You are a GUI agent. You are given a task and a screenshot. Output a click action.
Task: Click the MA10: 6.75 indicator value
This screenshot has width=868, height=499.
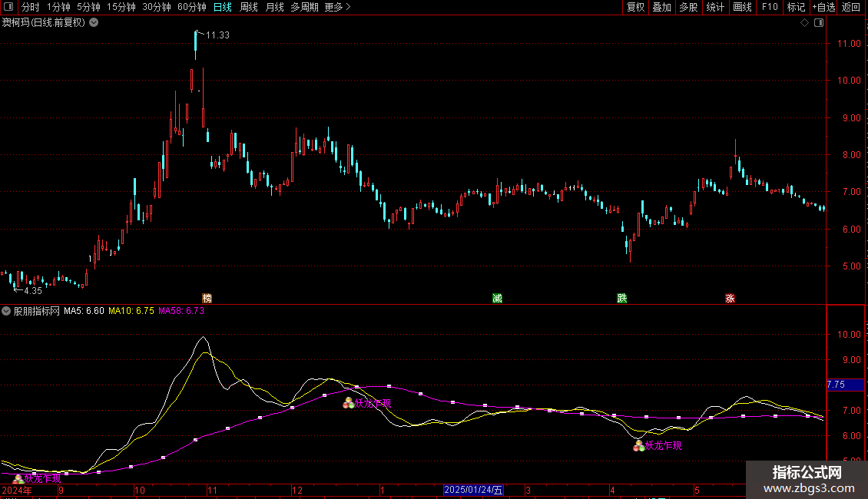(131, 311)
